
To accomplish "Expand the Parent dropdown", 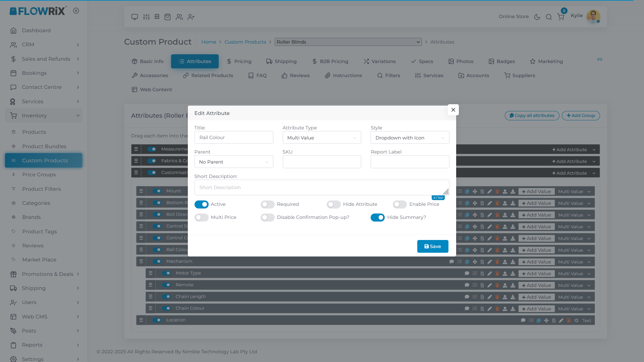I will pyautogui.click(x=233, y=162).
